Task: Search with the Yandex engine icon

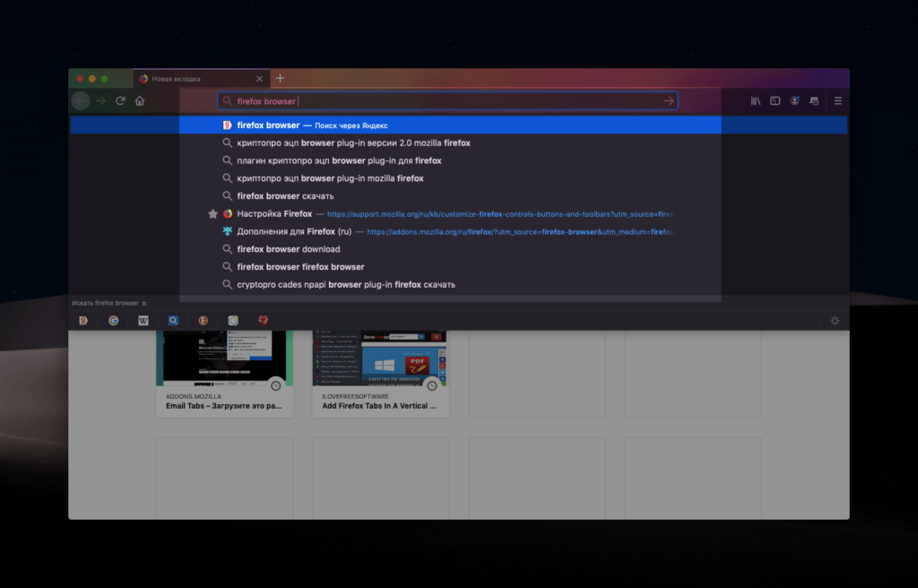Action: tap(83, 320)
